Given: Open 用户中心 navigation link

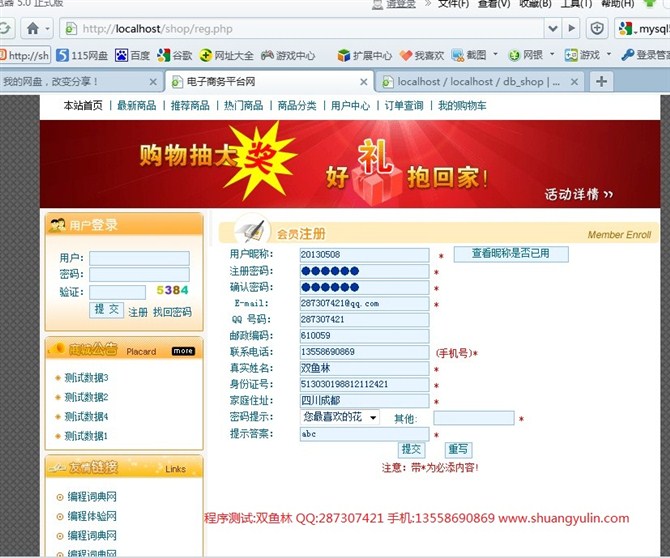Looking at the screenshot, I should coord(350,106).
